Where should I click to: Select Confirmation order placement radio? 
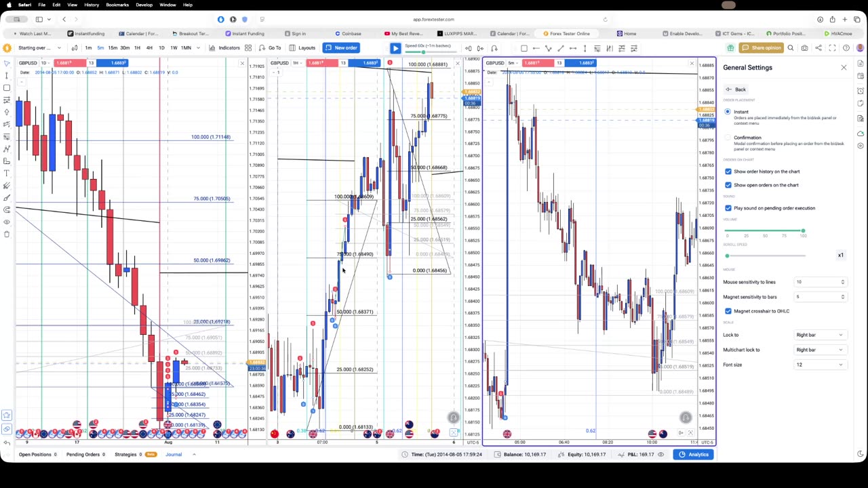pos(728,138)
